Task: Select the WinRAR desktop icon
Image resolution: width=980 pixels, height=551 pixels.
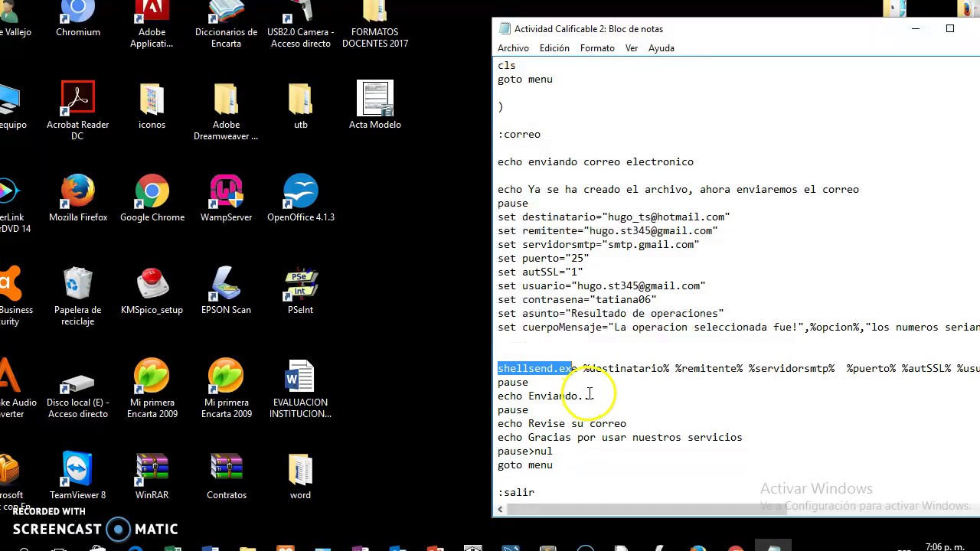Action: [152, 476]
